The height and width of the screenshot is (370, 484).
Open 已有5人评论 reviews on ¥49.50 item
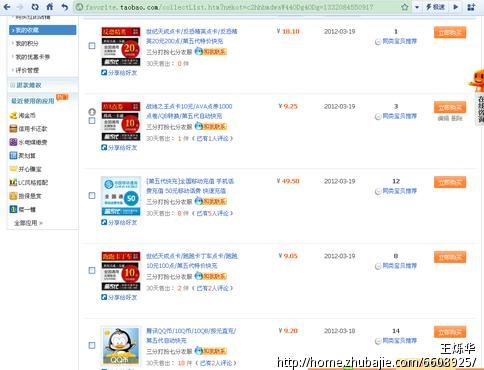(213, 213)
